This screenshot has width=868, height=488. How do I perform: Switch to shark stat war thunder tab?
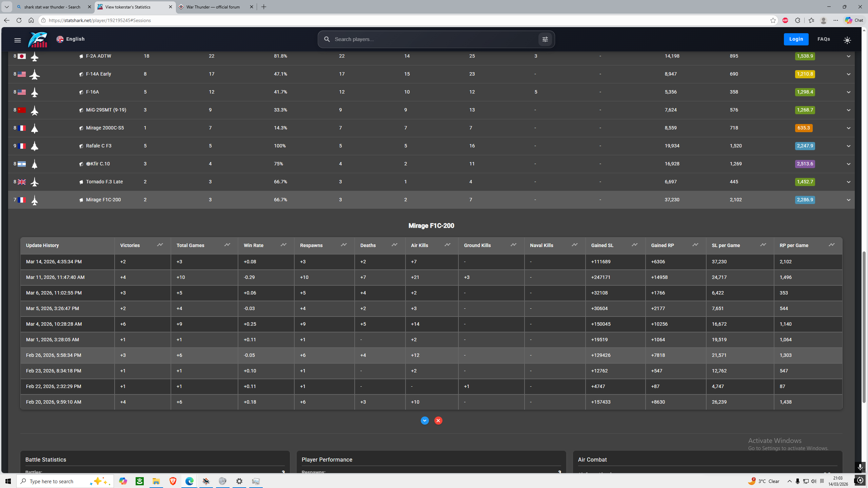tap(52, 7)
